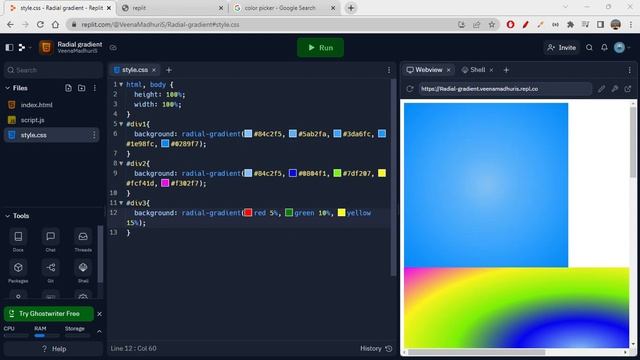Bookmark this page star icon
This screenshot has height=360, width=640.
pos(492,24)
